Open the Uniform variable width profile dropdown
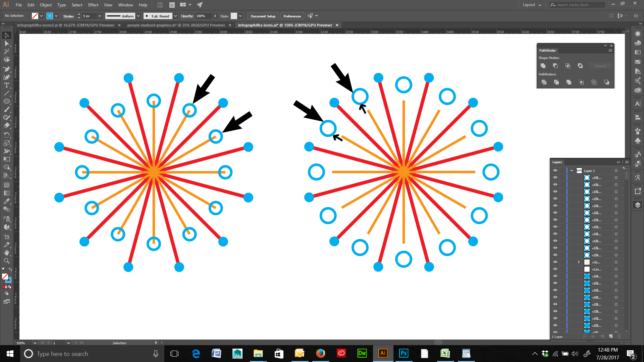Screen dimensions: 644x362 138,16
